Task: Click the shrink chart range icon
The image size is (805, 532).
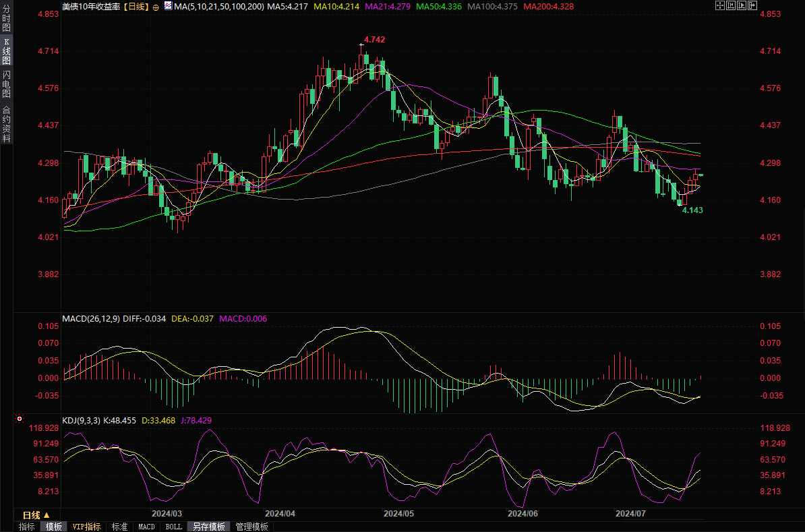Action: tap(729, 5)
